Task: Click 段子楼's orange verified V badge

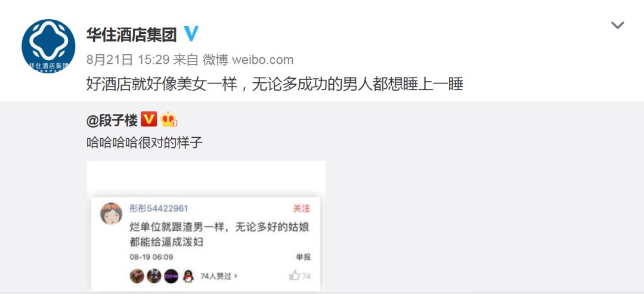Action: click(x=148, y=119)
